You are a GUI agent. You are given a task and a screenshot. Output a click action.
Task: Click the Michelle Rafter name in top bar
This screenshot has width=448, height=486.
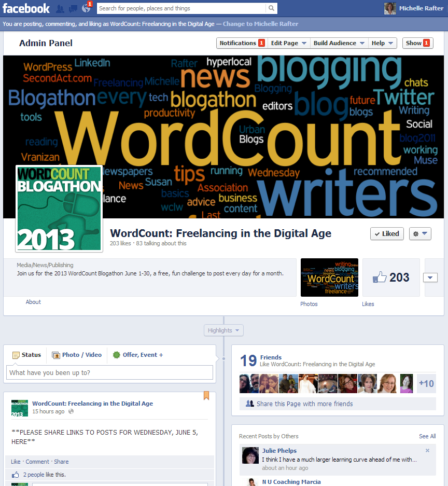(x=421, y=8)
